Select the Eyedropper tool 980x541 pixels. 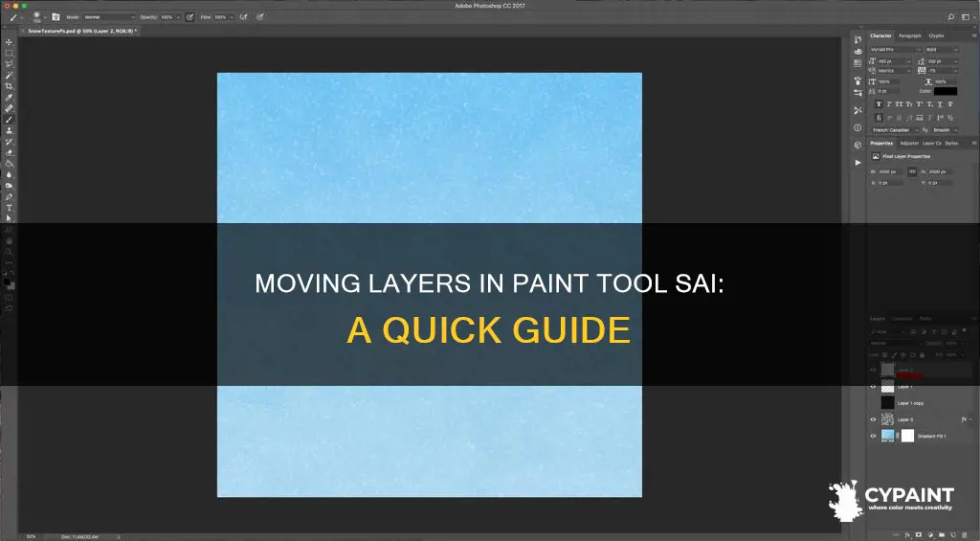click(9, 98)
